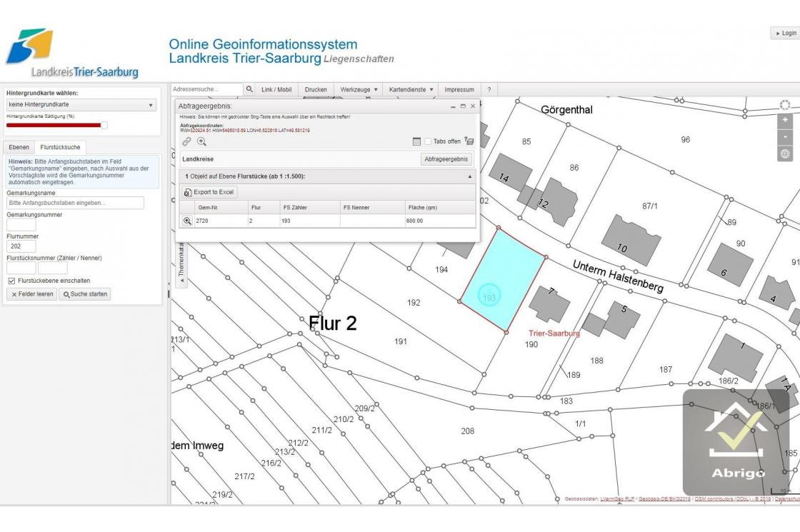This screenshot has height=532, width=800.
Task: Click the Flurstücksnummer Zähler input field
Action: coord(21,268)
